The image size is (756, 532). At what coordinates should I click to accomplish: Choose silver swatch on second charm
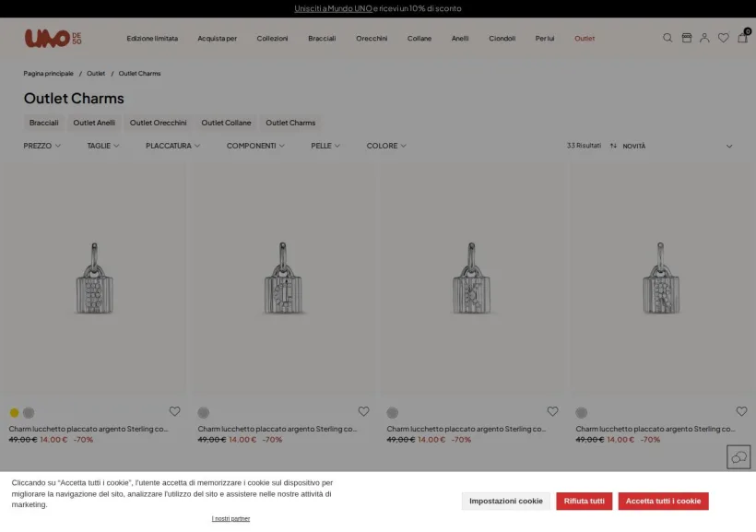pos(204,412)
